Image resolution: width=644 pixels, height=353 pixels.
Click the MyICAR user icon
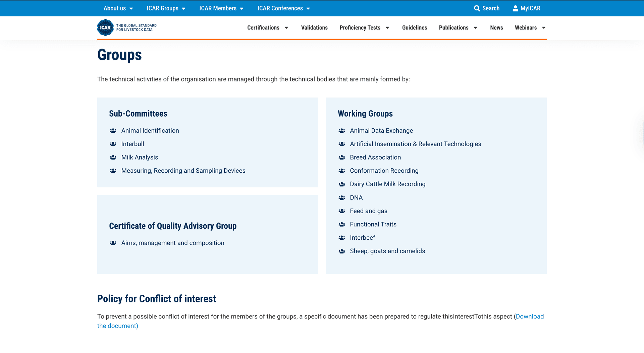tap(515, 8)
